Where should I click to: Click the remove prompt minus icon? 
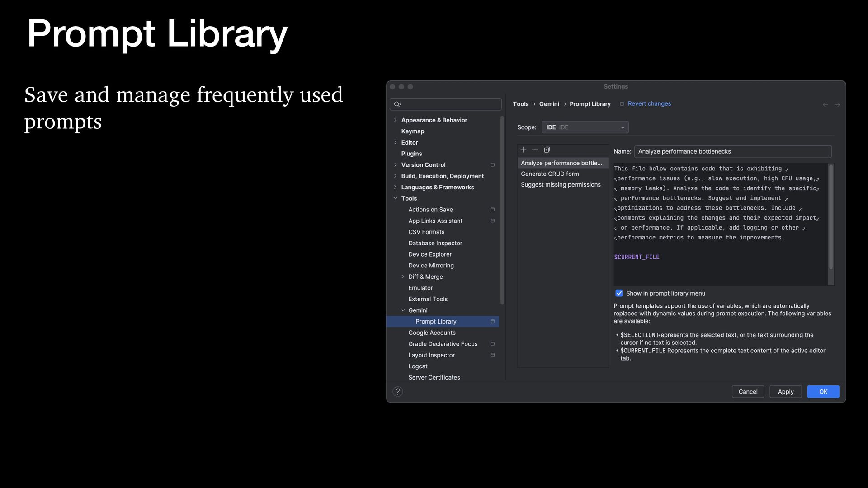point(535,150)
